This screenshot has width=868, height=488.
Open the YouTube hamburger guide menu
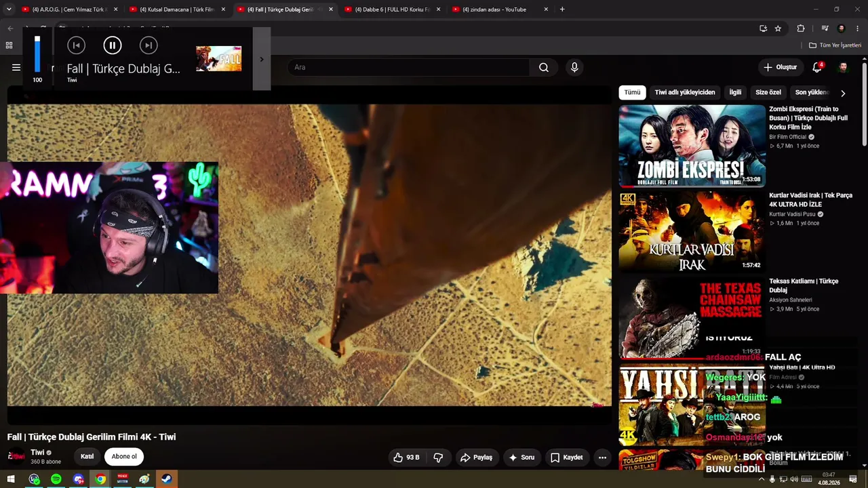pyautogui.click(x=16, y=67)
